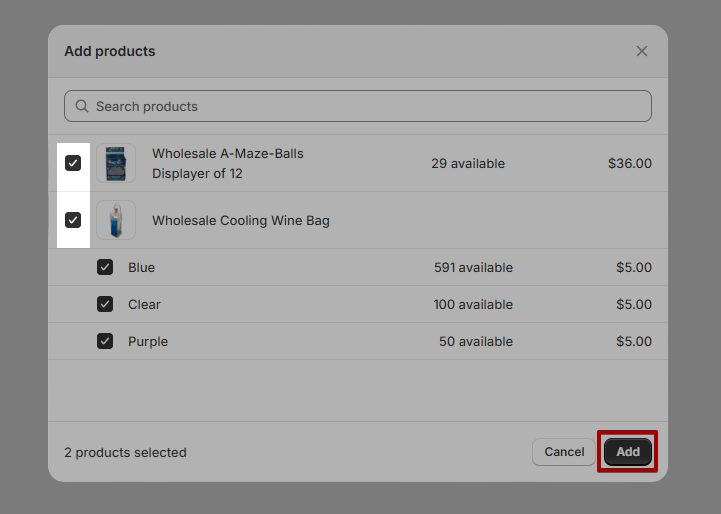Select 'Wholesale A-Maze-Balls Displayer of 12' name

point(228,163)
